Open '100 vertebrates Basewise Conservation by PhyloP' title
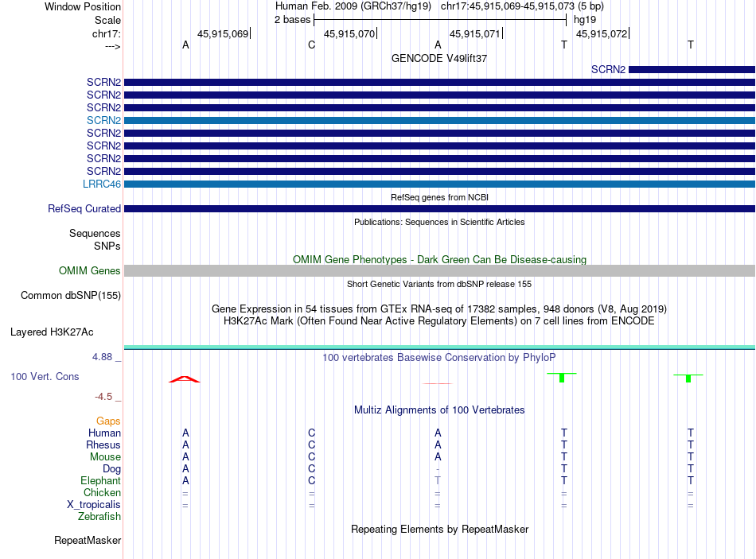 point(439,358)
